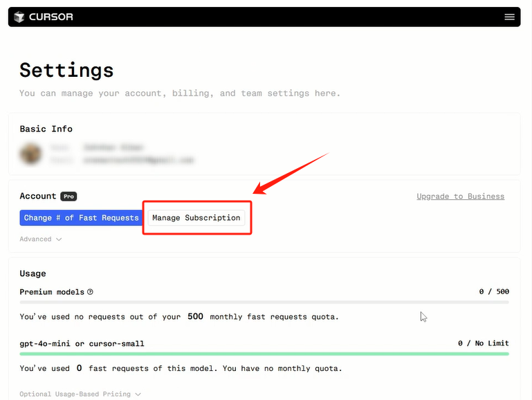Follow the Upgrade to Business link

(x=460, y=197)
